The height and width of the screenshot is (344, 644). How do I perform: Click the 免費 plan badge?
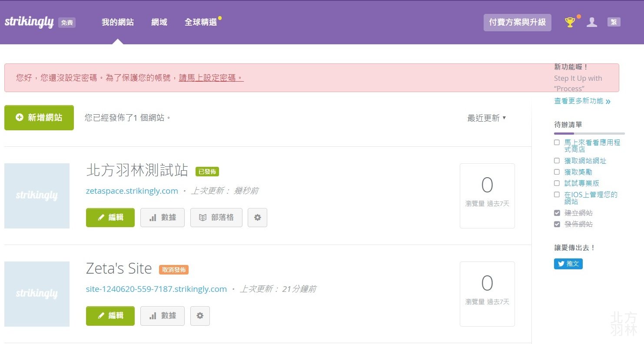[x=67, y=23]
